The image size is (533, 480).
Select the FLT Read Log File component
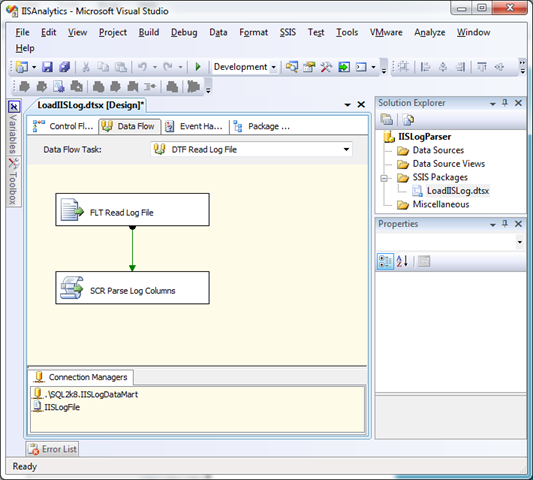pos(133,210)
